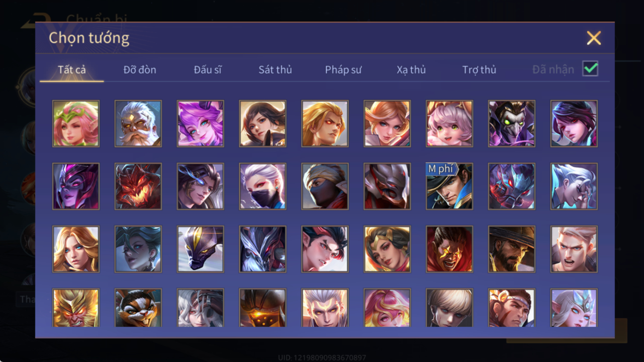Open the Đấu sĩ tab

(x=208, y=70)
